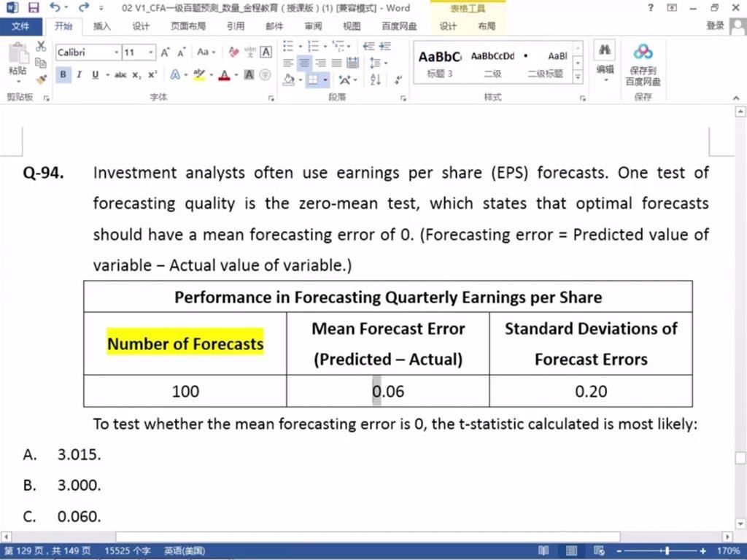Open table tools 布局 Layout tab
Screen dimensions: 747x560
[x=487, y=26]
